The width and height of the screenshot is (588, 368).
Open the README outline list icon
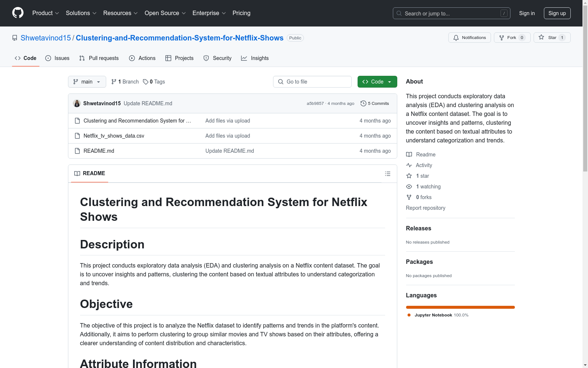click(x=388, y=174)
